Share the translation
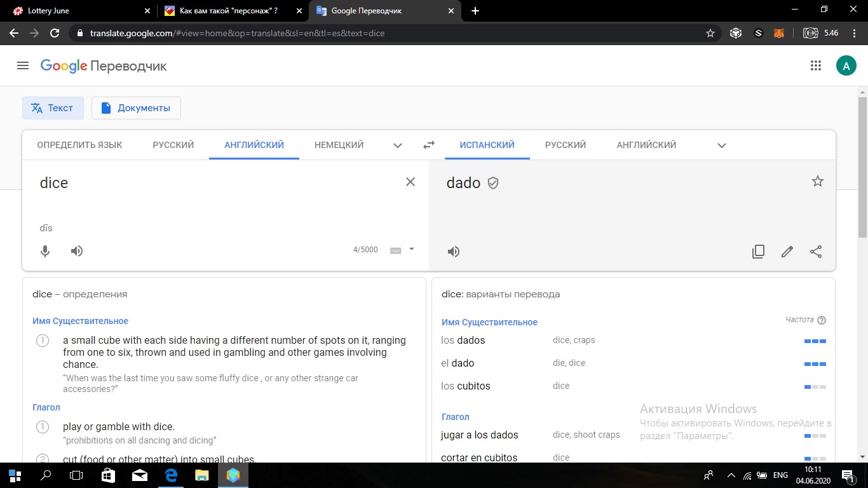The height and width of the screenshot is (488, 868). coord(817,252)
